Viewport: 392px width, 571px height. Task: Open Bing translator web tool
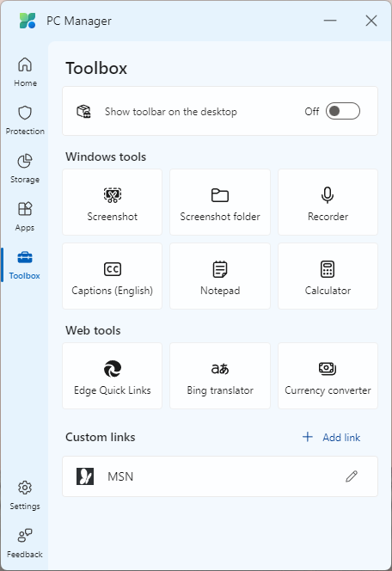(220, 376)
